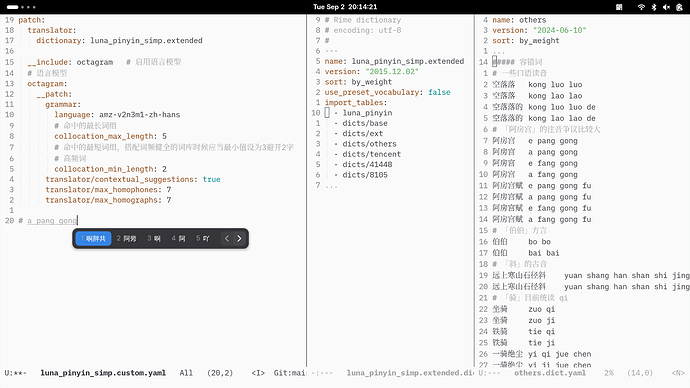Click the Git:main indicator in the mode line
The width and height of the screenshot is (690, 388).
pyautogui.click(x=290, y=373)
